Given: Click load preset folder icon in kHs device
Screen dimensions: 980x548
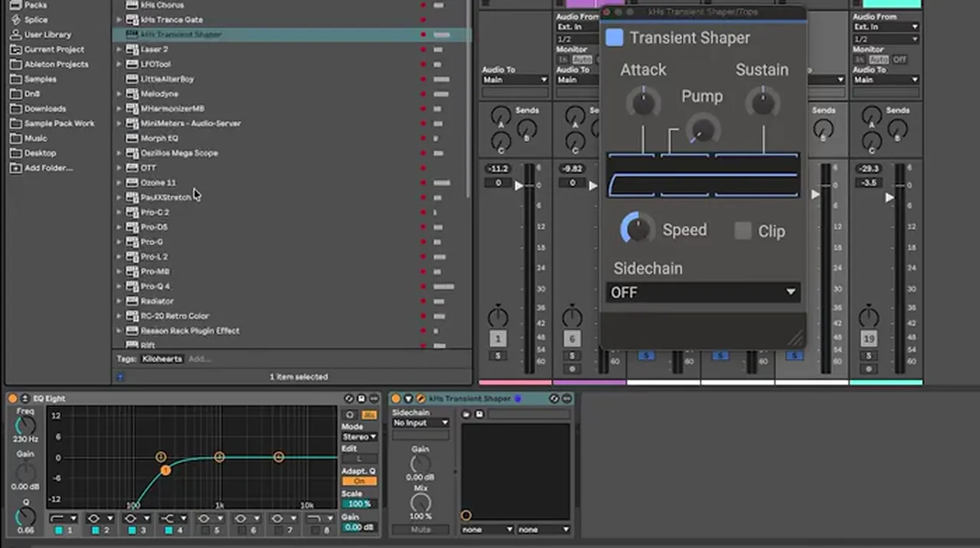Looking at the screenshot, I should (466, 414).
